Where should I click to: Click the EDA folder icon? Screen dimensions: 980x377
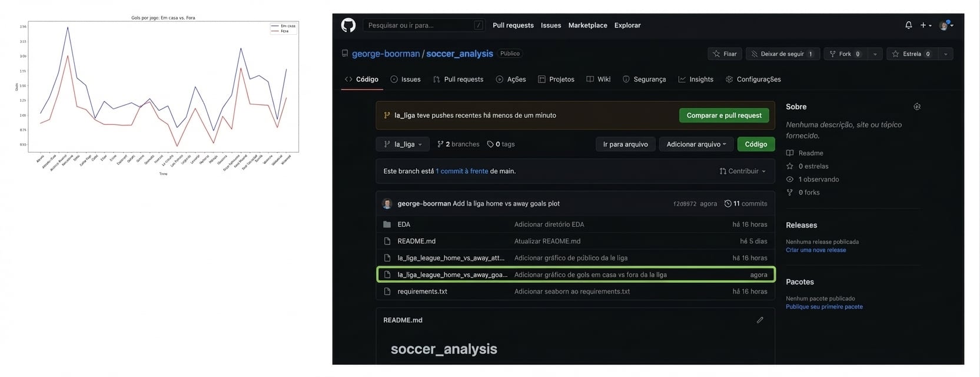click(x=387, y=224)
